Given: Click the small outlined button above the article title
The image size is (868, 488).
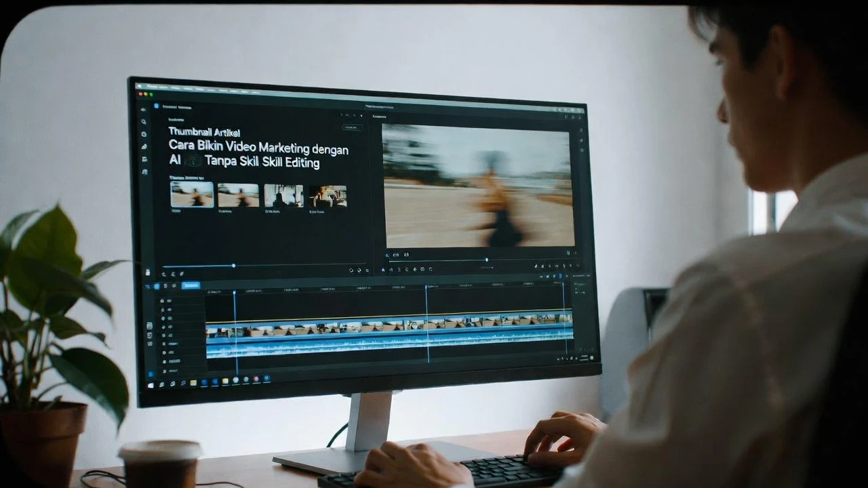Looking at the screenshot, I should click(x=352, y=127).
